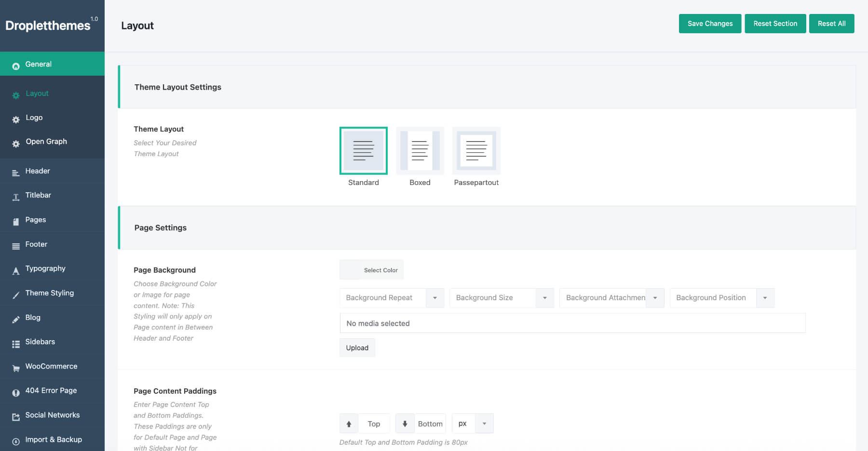
Task: Click the Theme Styling brush icon
Action: 16,294
